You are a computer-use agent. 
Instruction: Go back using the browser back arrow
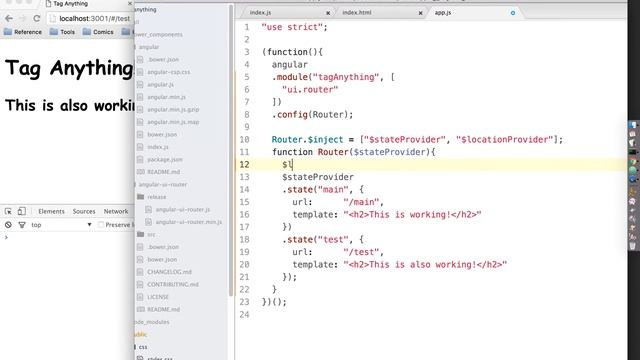(9, 18)
